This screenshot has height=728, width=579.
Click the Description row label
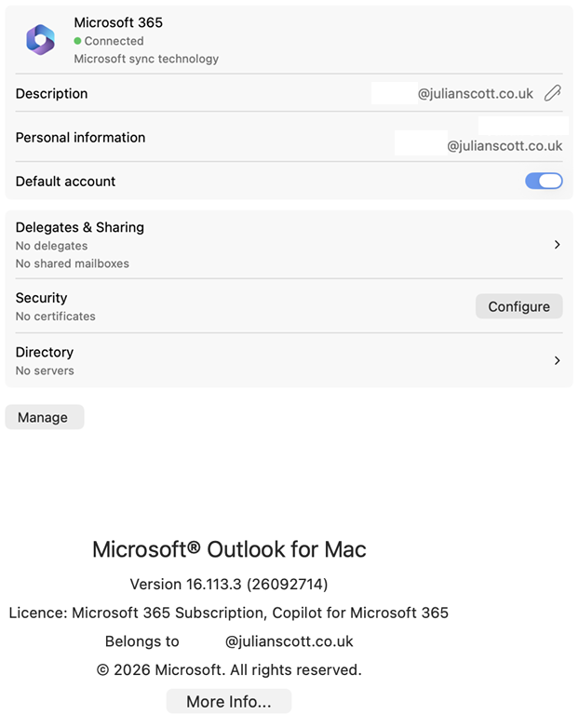coord(51,94)
